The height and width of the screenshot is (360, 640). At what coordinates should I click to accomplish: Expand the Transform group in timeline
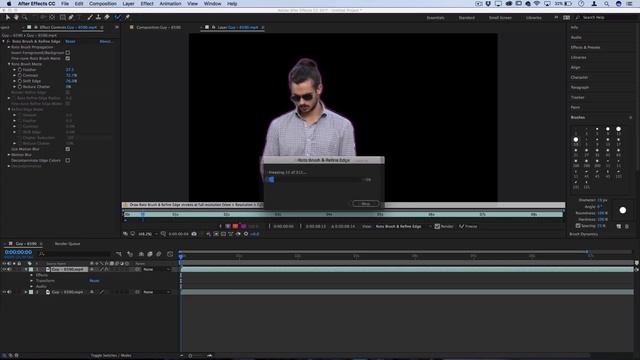point(31,281)
